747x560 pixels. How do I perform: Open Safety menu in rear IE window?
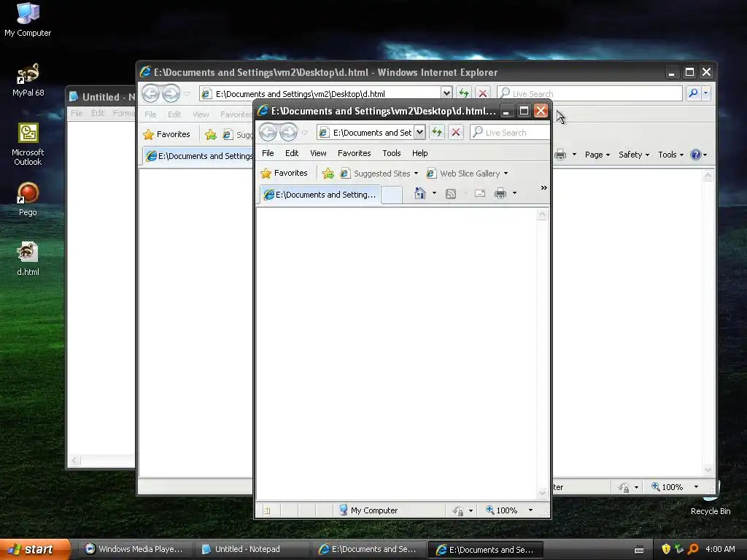coord(634,155)
